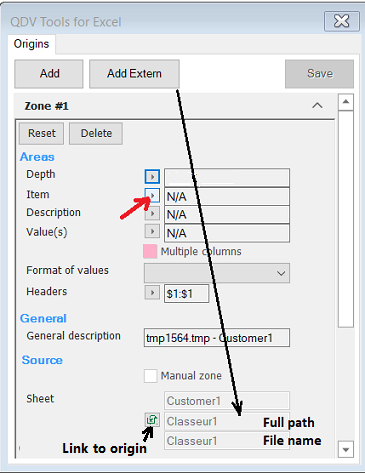This screenshot has height=473, width=365.
Task: Click the file name field Classeur1
Action: pos(227,441)
